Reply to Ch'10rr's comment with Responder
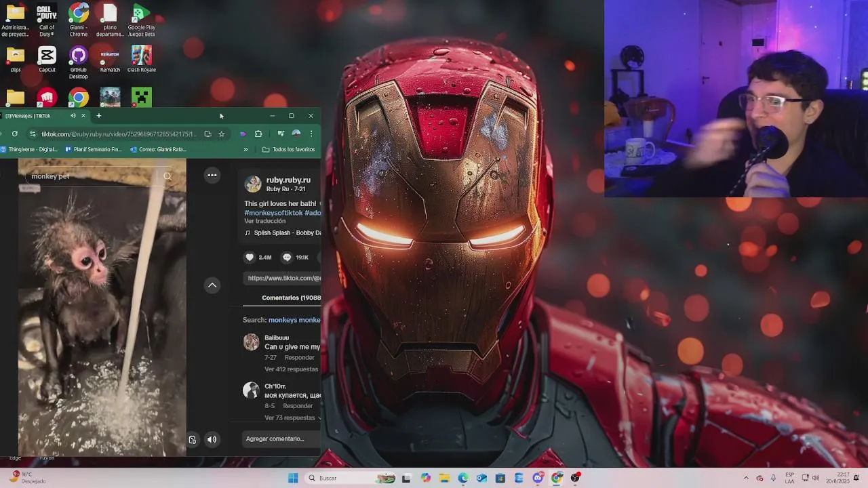Viewport: 868px width, 488px height. pyautogui.click(x=298, y=406)
